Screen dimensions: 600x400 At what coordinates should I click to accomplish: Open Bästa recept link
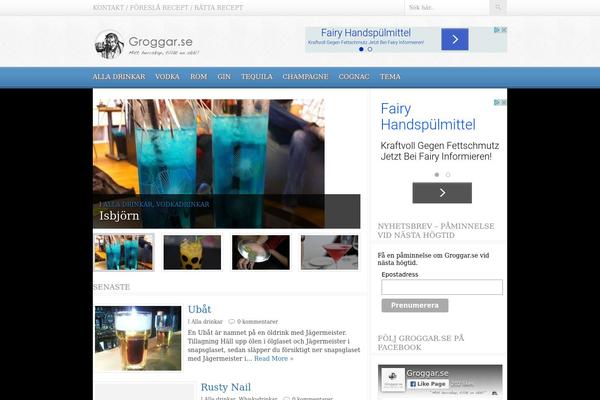(x=218, y=8)
